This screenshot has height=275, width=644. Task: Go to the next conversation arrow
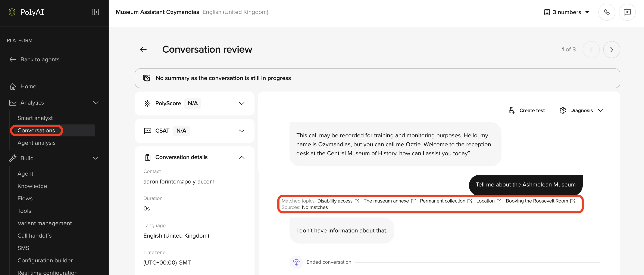coord(611,50)
